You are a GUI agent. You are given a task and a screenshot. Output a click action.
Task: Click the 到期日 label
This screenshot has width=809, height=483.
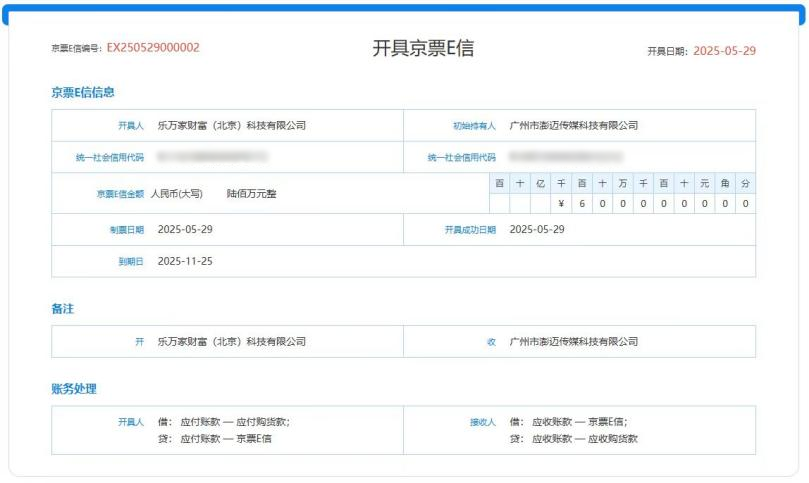131,262
